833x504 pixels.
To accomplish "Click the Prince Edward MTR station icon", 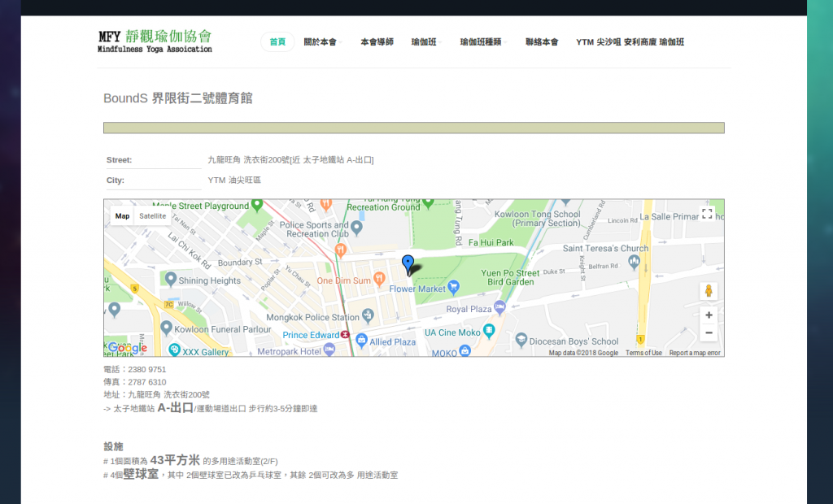I will point(345,335).
